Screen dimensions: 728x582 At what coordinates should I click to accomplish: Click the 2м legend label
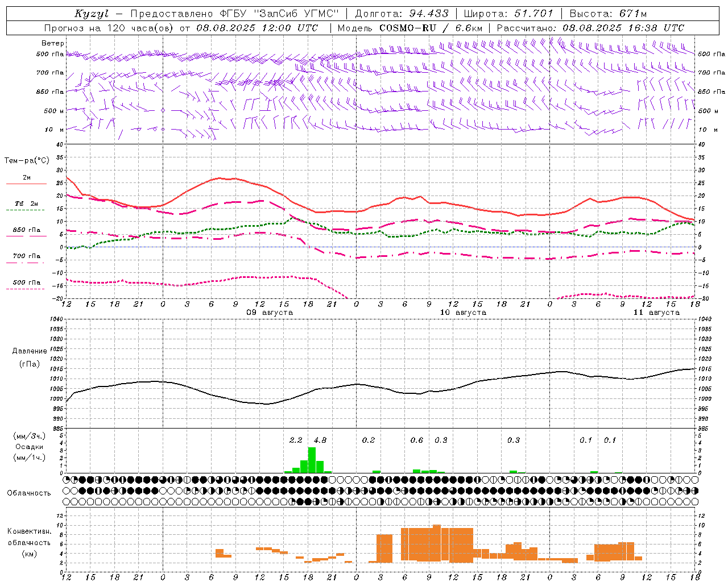click(x=27, y=178)
